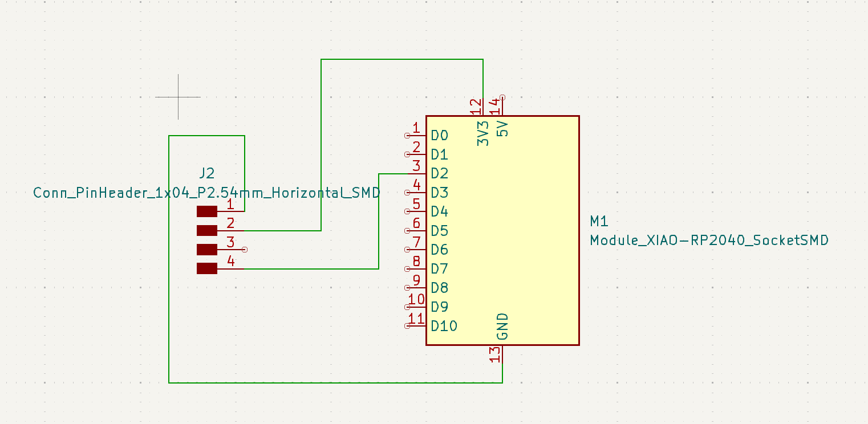
Task: Click connector J2 pin 1 pad
Action: 207,211
